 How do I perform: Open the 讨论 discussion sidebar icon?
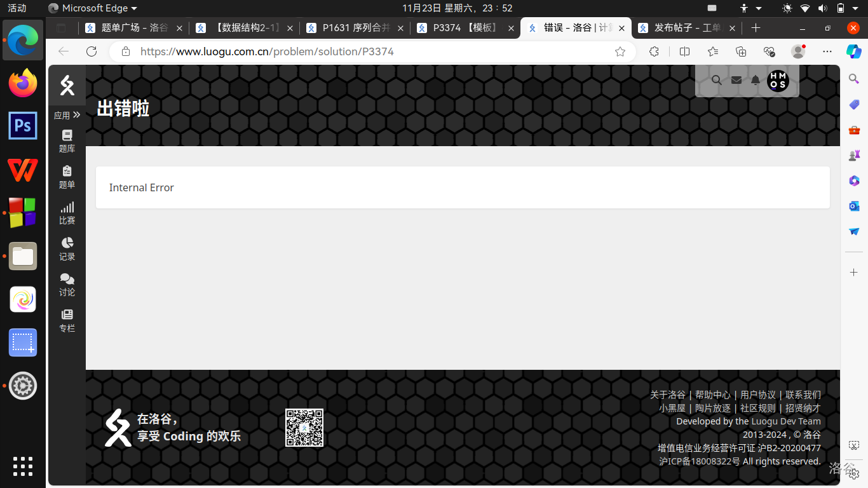tap(67, 285)
